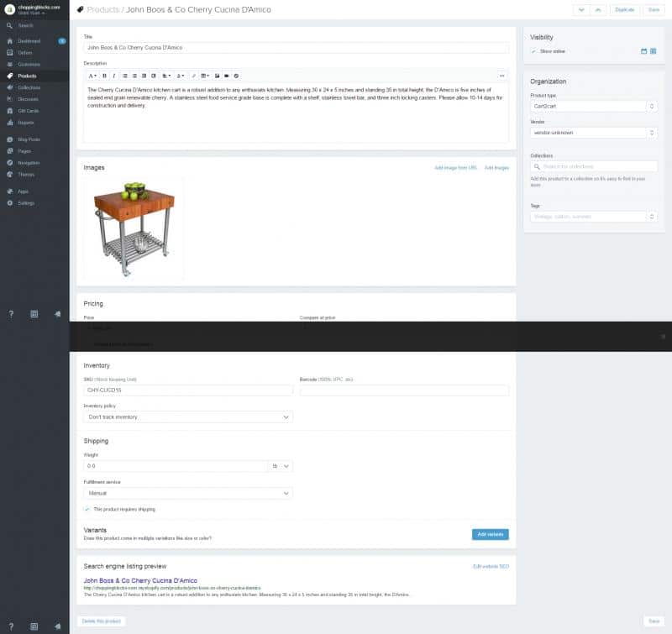Click into the Weight field
Viewport: 672px width, 634px height.
176,466
